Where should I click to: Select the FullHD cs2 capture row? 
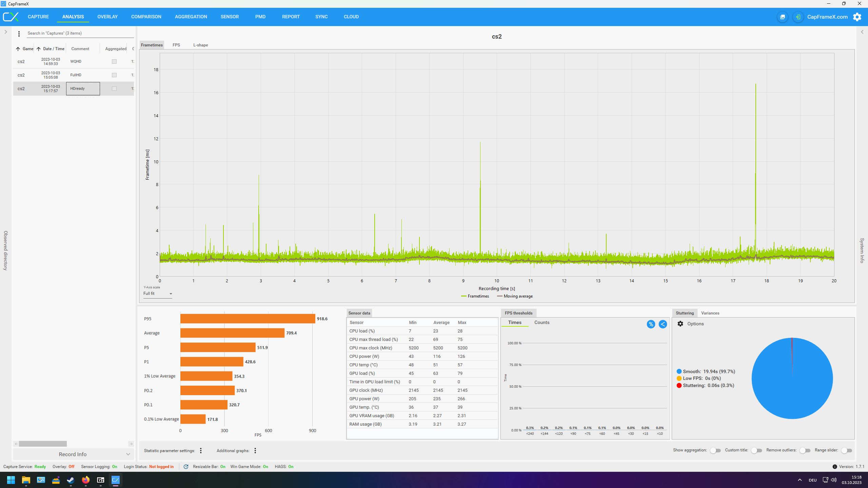(74, 75)
